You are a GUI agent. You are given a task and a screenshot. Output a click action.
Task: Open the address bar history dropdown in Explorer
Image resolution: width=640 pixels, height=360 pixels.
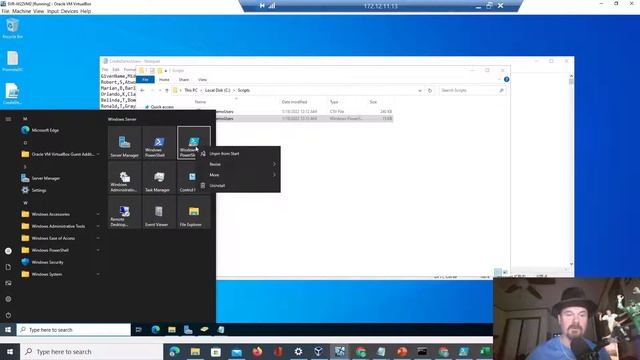click(x=420, y=90)
